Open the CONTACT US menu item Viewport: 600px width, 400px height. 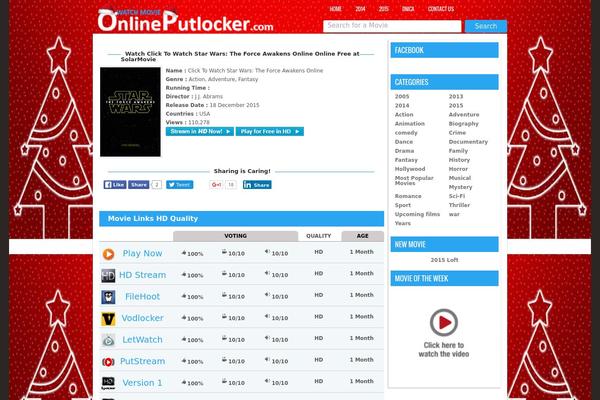pos(441,9)
